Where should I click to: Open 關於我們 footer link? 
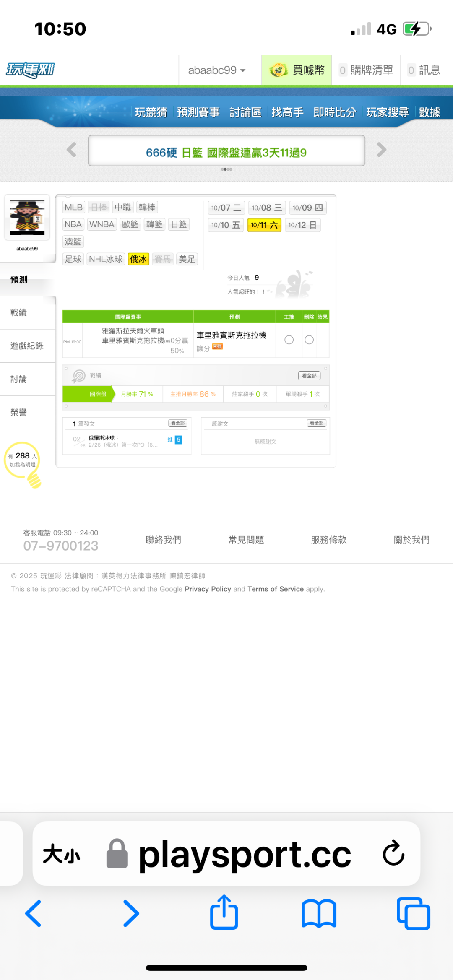pos(411,540)
